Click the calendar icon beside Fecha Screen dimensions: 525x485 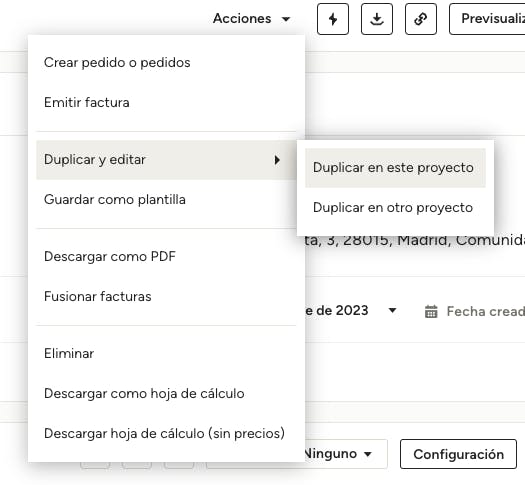pos(431,311)
